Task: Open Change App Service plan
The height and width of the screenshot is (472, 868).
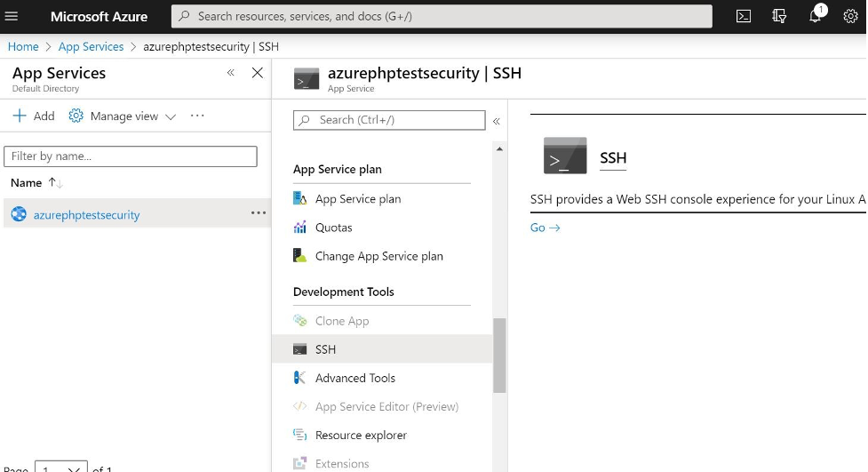Action: pyautogui.click(x=379, y=257)
